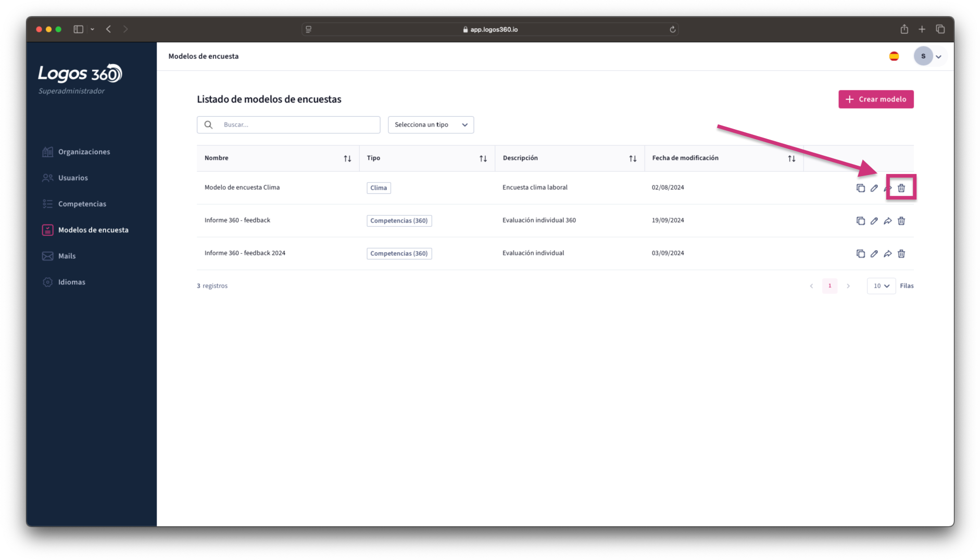Click Crear modelo button
Image resolution: width=980 pixels, height=560 pixels.
[x=876, y=99]
